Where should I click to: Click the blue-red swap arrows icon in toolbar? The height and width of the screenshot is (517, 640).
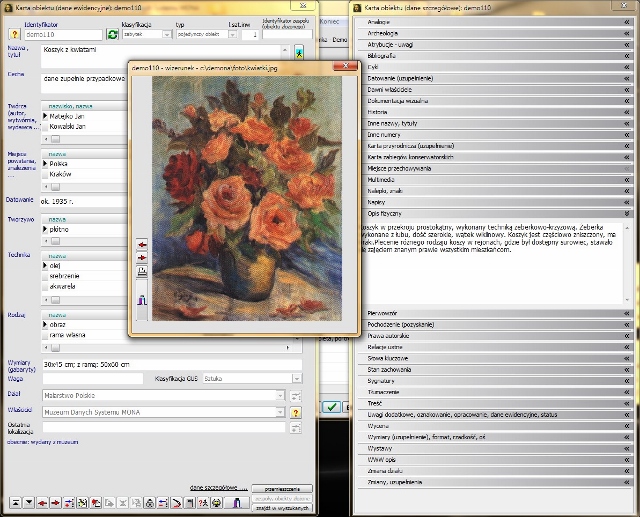click(163, 503)
